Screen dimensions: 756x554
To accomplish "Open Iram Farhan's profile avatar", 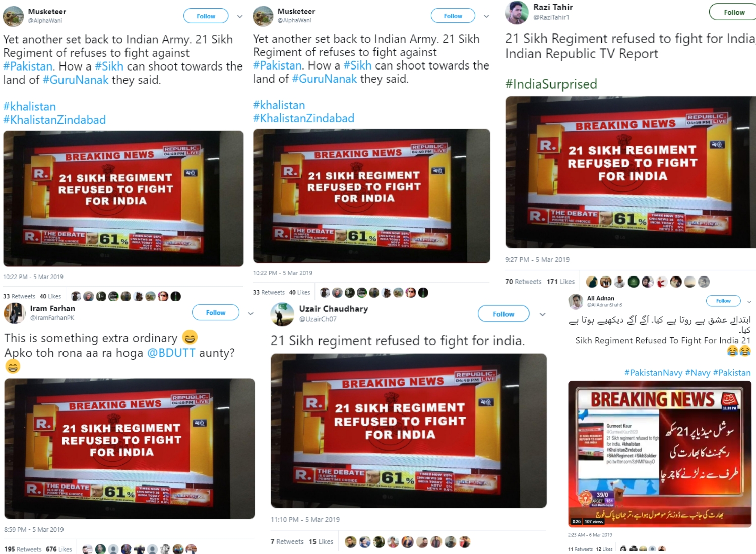I will click(15, 313).
